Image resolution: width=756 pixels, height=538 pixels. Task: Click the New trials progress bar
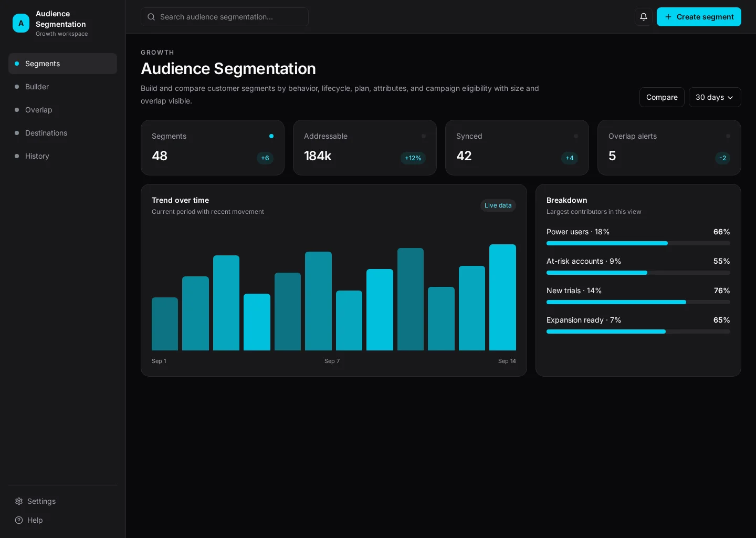[x=638, y=302]
